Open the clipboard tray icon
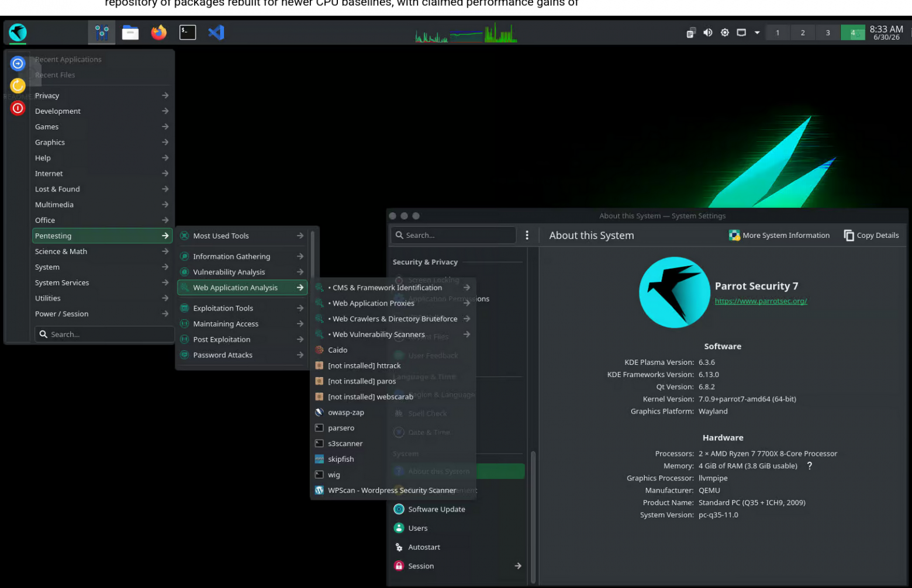The width and height of the screenshot is (912, 588). coord(690,33)
